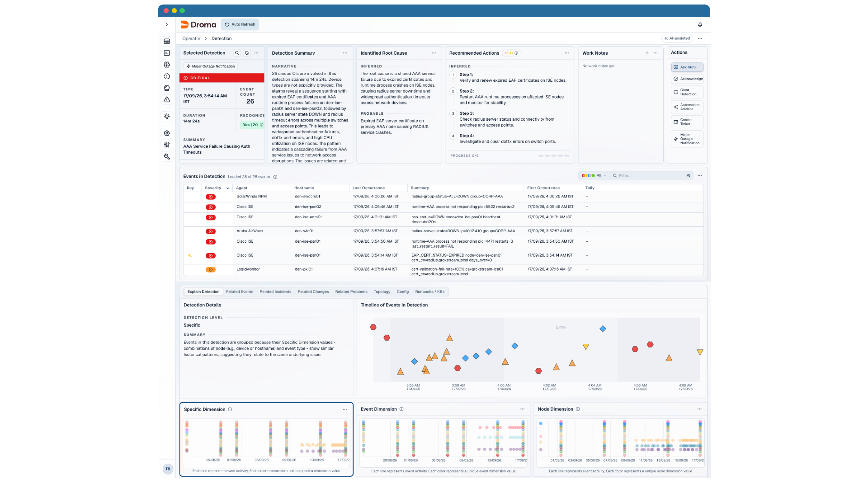Toggle the AI-assisted pill
The height and width of the screenshot is (488, 868).
677,38
